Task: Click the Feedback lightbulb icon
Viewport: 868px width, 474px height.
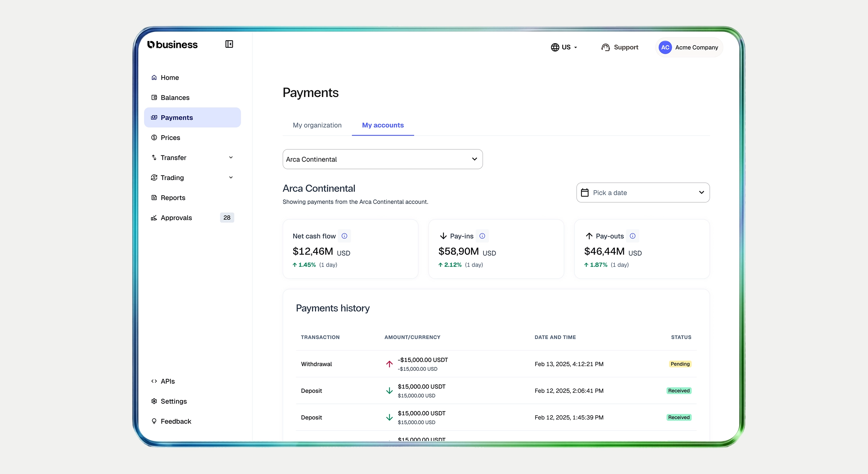Action: coord(154,421)
